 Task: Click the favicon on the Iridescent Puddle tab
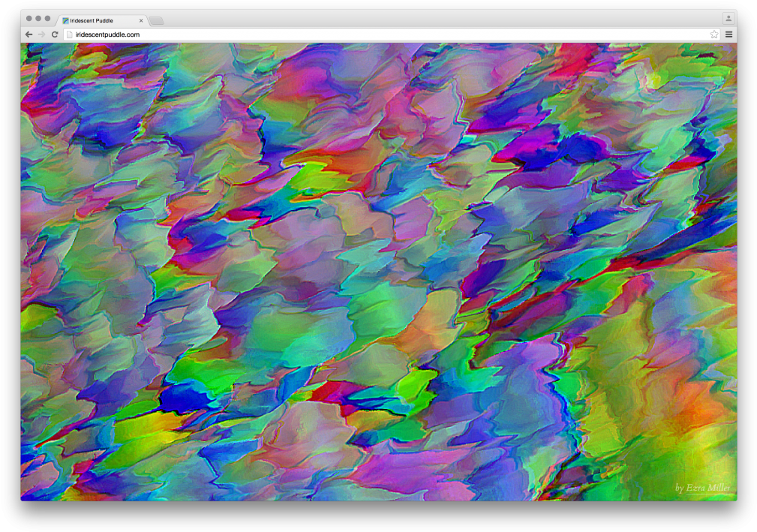[66, 21]
